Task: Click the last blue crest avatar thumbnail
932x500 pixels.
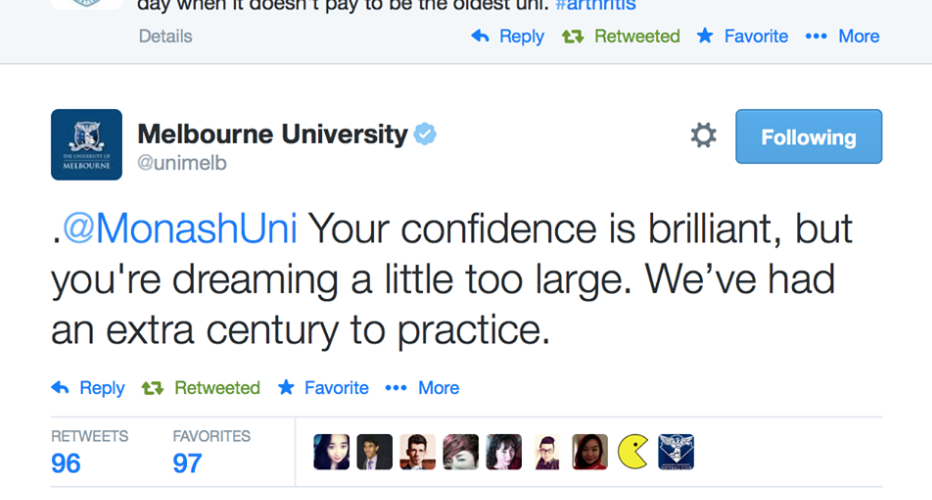Action: tap(676, 452)
